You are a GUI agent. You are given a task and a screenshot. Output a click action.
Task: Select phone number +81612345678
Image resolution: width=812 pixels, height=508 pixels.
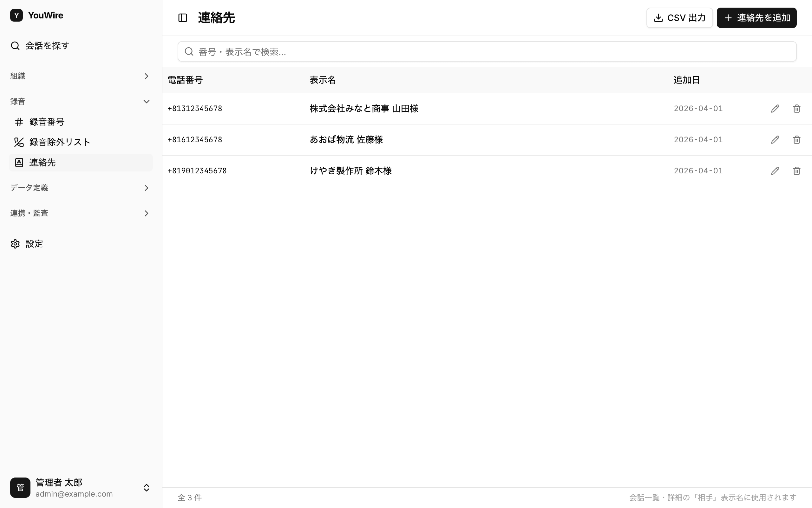(x=195, y=140)
